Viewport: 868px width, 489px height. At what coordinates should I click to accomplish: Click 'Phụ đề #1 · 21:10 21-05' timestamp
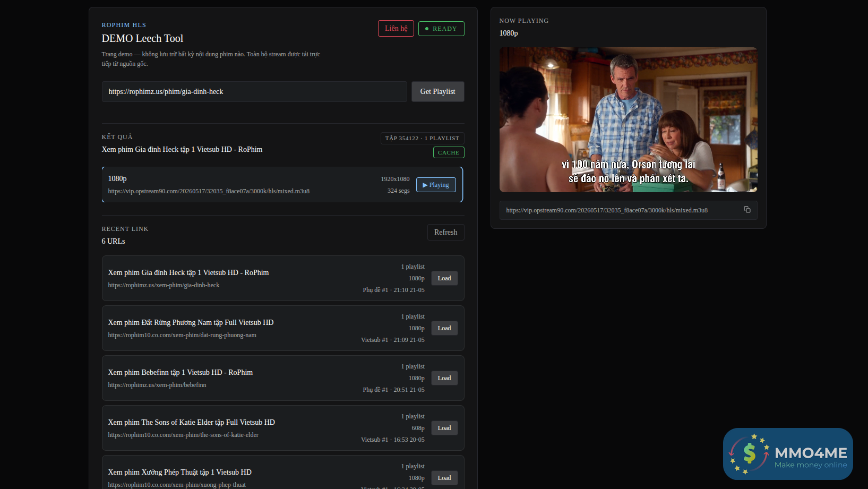pos(393,290)
